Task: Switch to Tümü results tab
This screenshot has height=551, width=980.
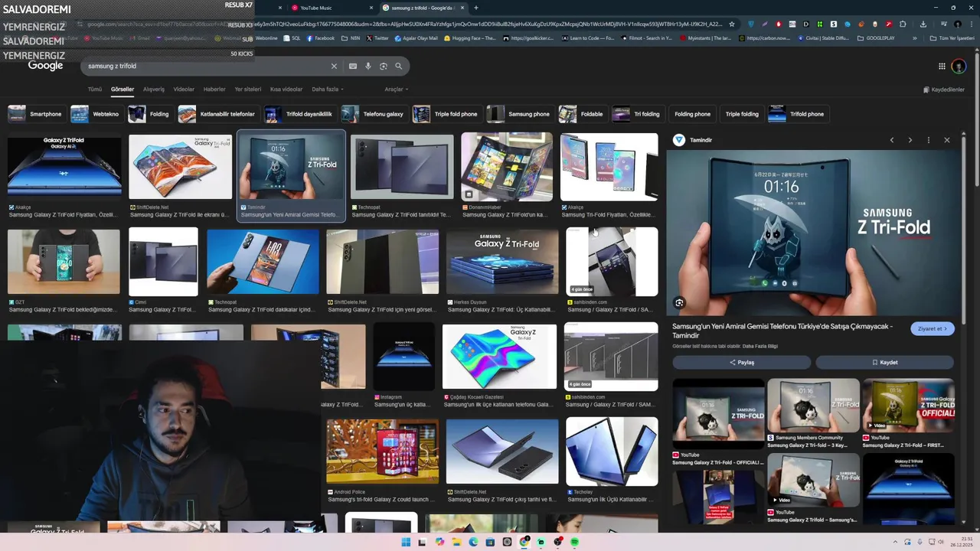Action: [x=95, y=90]
